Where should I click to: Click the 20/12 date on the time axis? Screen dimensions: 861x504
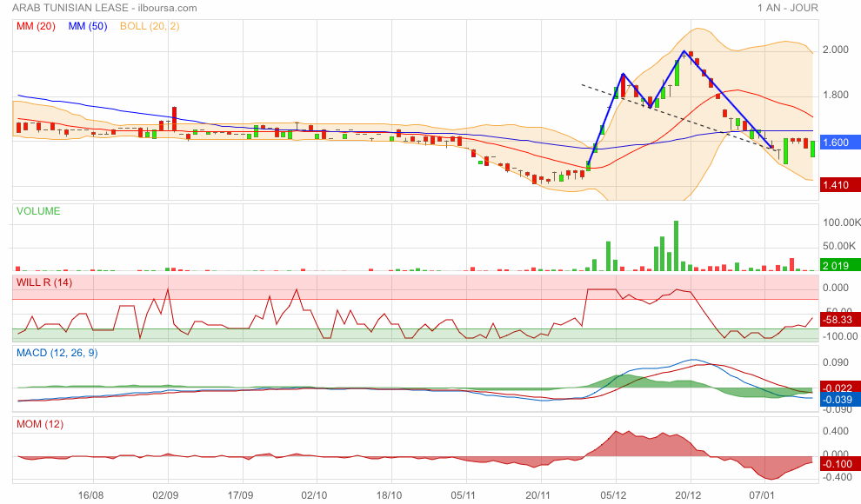(x=688, y=495)
